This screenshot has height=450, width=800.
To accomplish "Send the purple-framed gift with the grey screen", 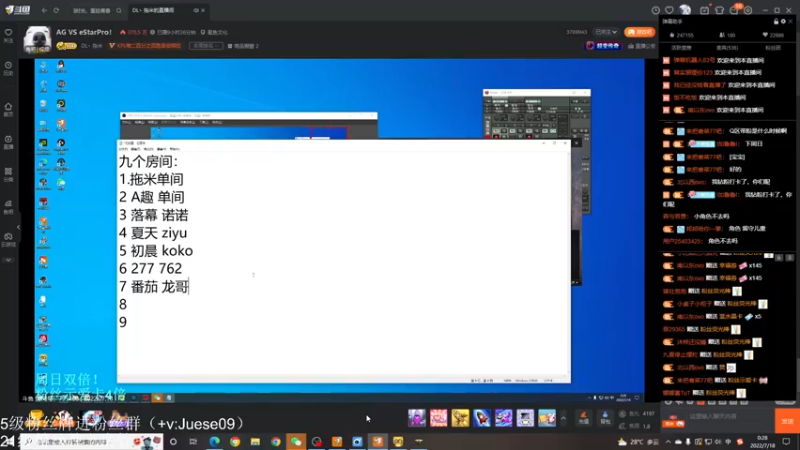I will [525, 418].
